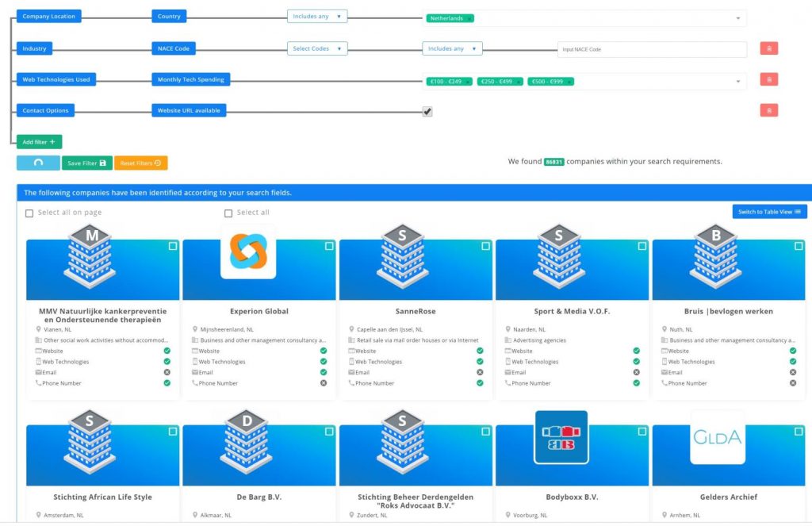Delete the Web Technologies Used filter row
812x526 pixels.
coord(768,79)
